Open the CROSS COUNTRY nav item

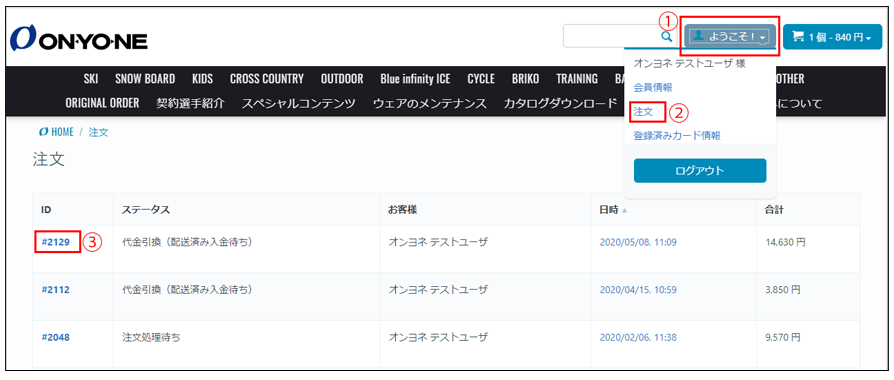tap(266, 79)
